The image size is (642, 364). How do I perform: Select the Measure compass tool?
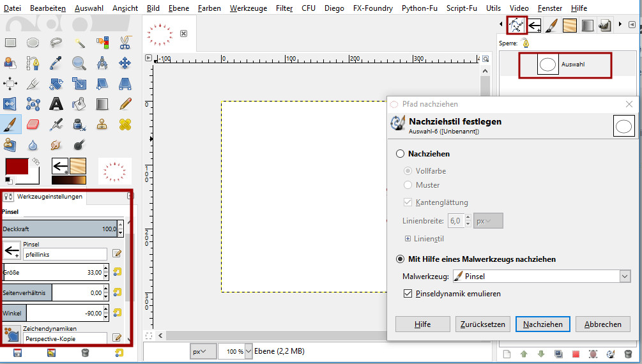(102, 63)
